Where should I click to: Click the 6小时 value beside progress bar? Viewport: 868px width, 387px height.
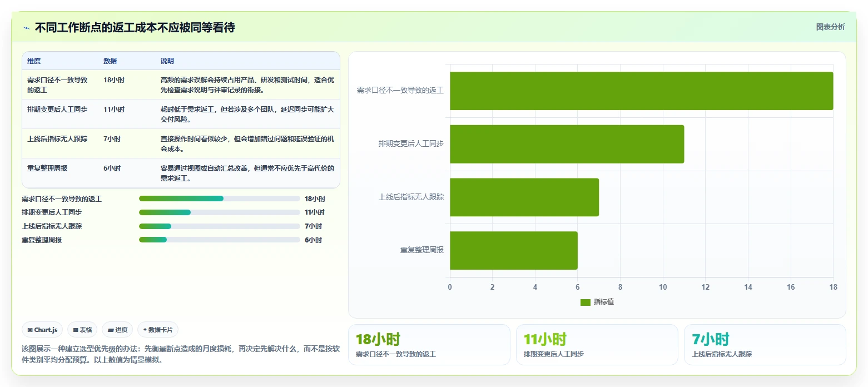point(313,240)
